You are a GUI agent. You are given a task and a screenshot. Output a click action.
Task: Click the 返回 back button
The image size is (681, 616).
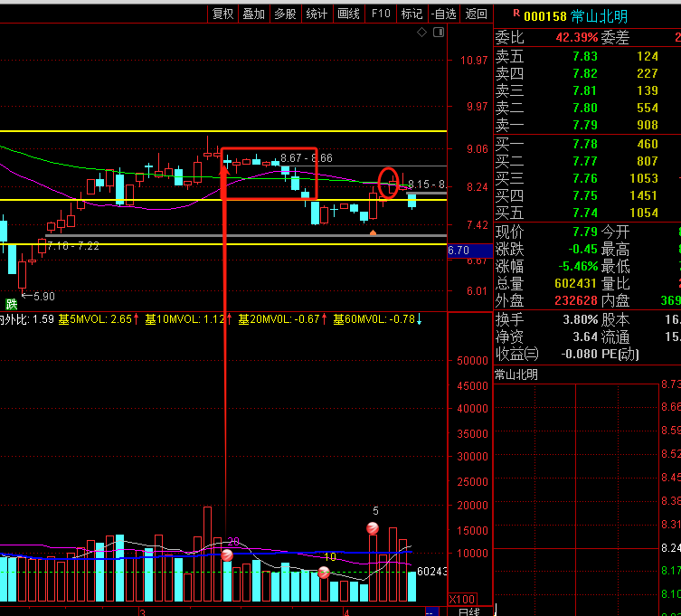point(476,14)
